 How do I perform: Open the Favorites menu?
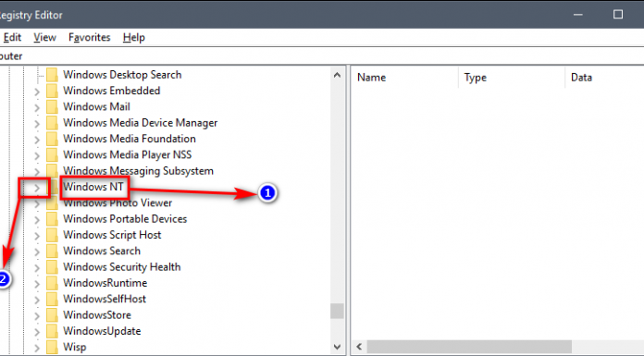[x=89, y=37]
